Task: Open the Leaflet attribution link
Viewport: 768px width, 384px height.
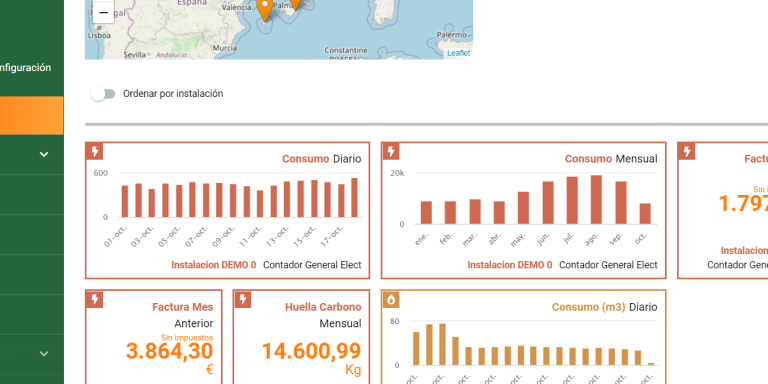Action: click(x=458, y=53)
